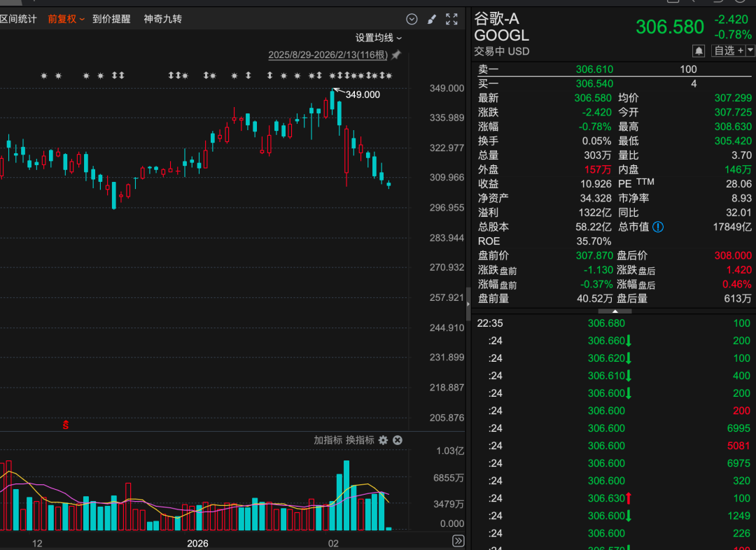The image size is (756, 550).
Task: Open indicator settings gear icon
Action: (384, 440)
